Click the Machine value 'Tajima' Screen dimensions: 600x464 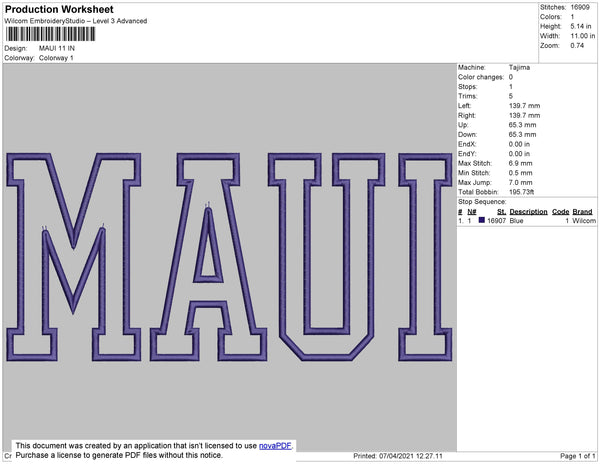click(x=519, y=67)
